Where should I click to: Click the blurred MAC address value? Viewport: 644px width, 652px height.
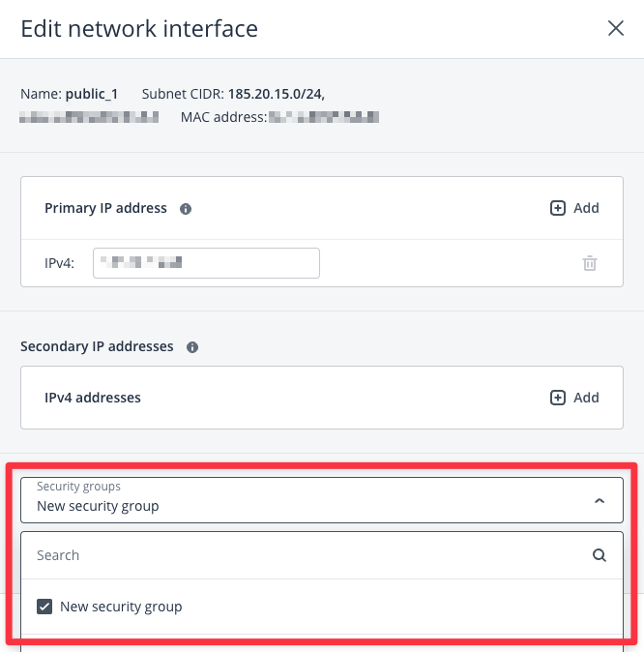pos(324,118)
